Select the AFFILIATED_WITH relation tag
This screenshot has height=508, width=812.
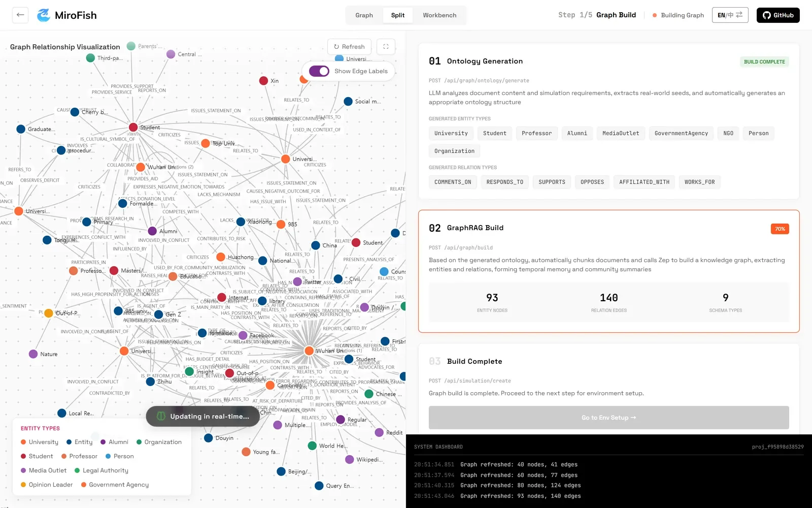pos(644,182)
